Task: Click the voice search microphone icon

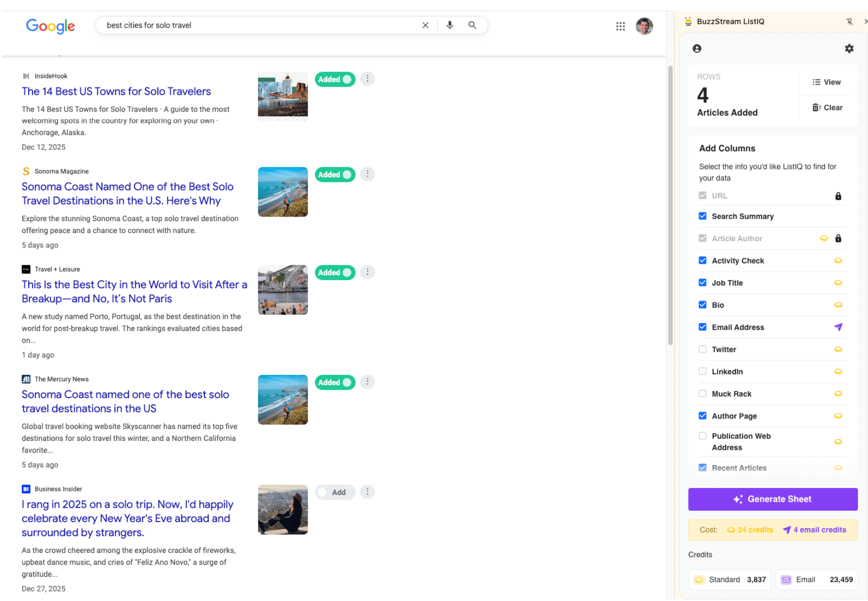Action: tap(449, 25)
